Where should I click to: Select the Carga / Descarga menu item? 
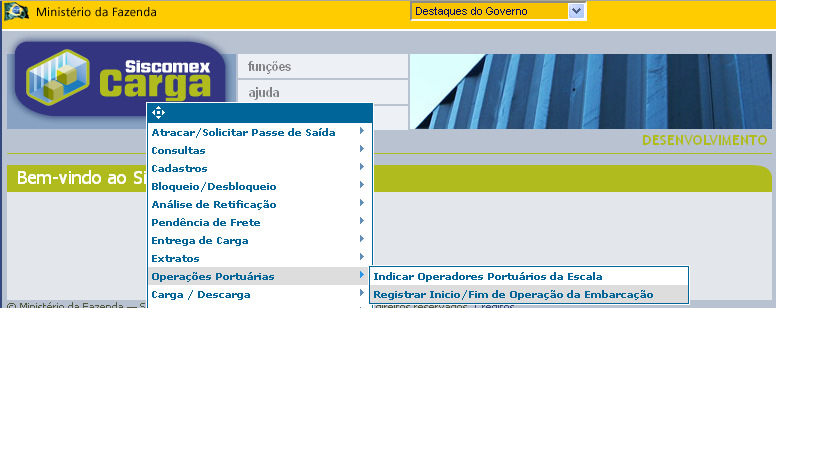pyautogui.click(x=260, y=294)
